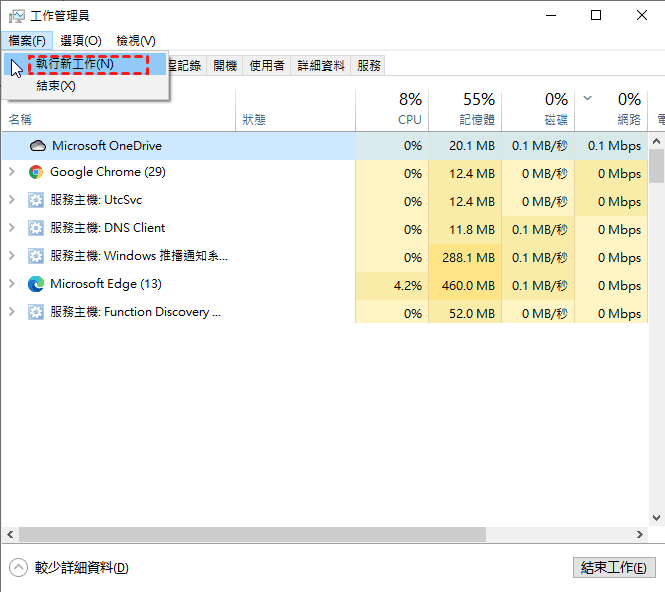The height and width of the screenshot is (592, 665).
Task: Click the gear icon for 服務主機: DNS Client
Action: click(x=36, y=228)
